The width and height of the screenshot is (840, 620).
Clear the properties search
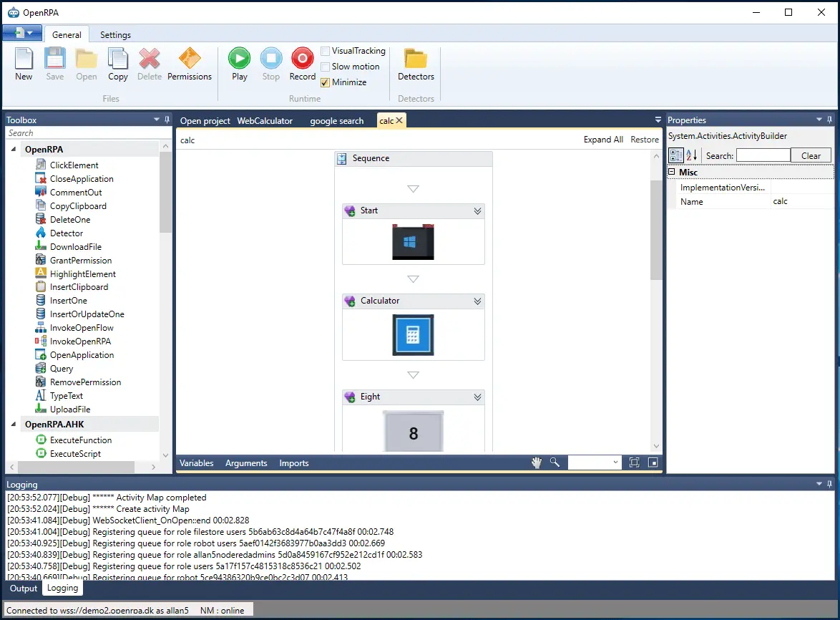[811, 155]
